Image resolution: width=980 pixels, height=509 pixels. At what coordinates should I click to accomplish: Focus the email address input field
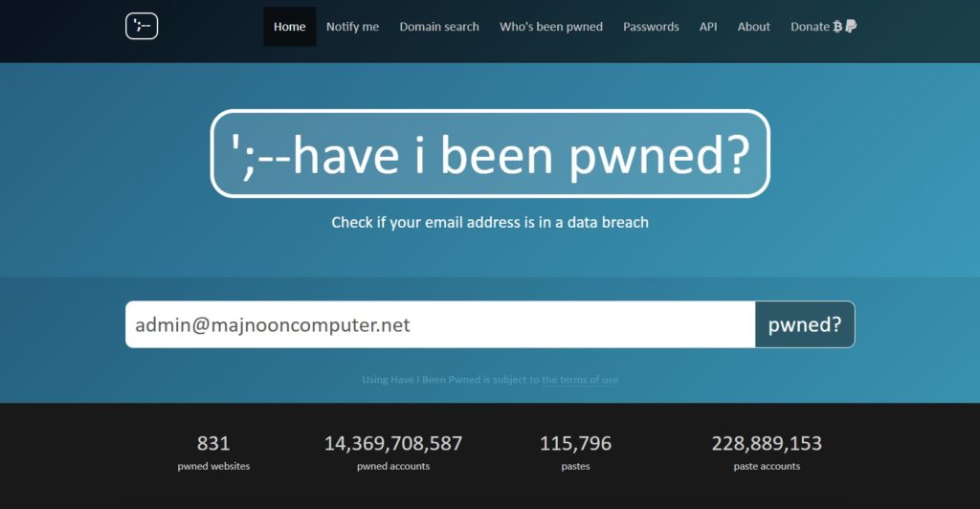(440, 325)
